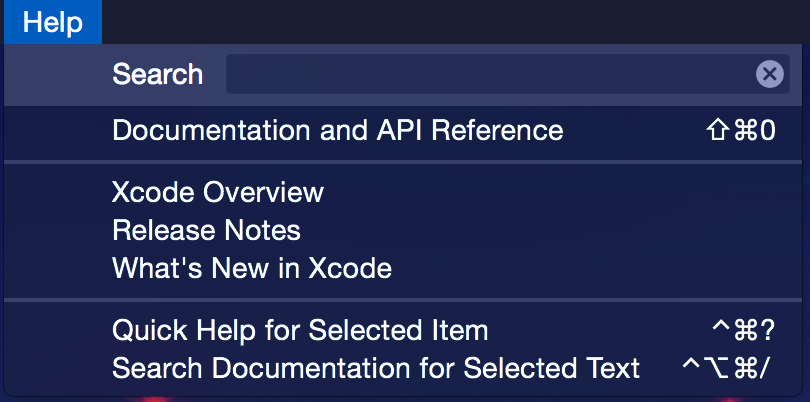Click inside the Help search box

click(x=490, y=74)
